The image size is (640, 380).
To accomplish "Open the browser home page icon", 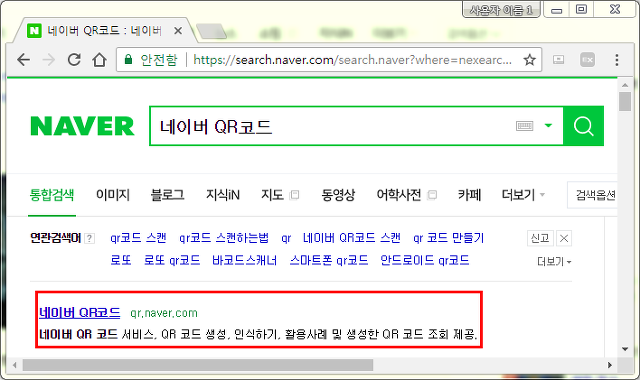I will coord(99,60).
